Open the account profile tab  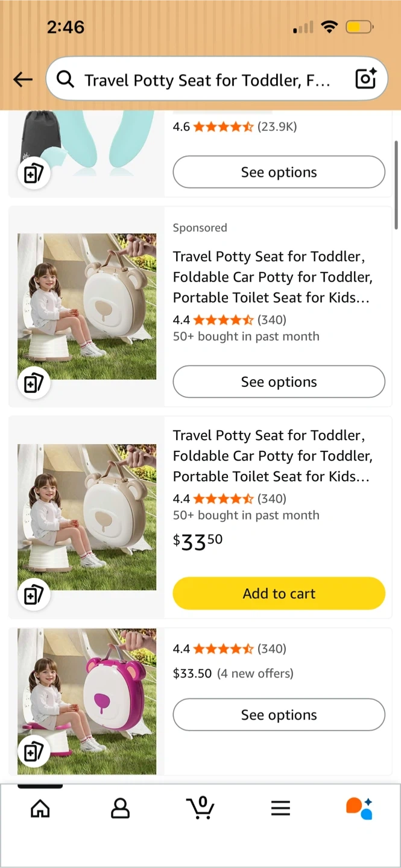(x=120, y=808)
